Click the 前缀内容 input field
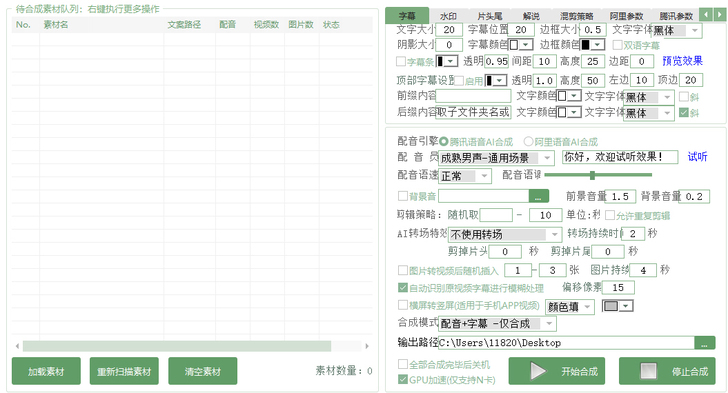The width and height of the screenshot is (728, 393). click(x=473, y=96)
